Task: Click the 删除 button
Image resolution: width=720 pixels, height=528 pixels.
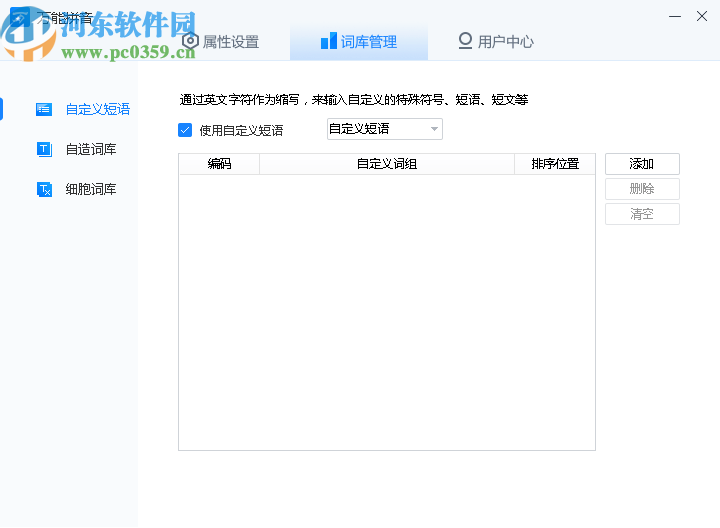Action: point(642,189)
